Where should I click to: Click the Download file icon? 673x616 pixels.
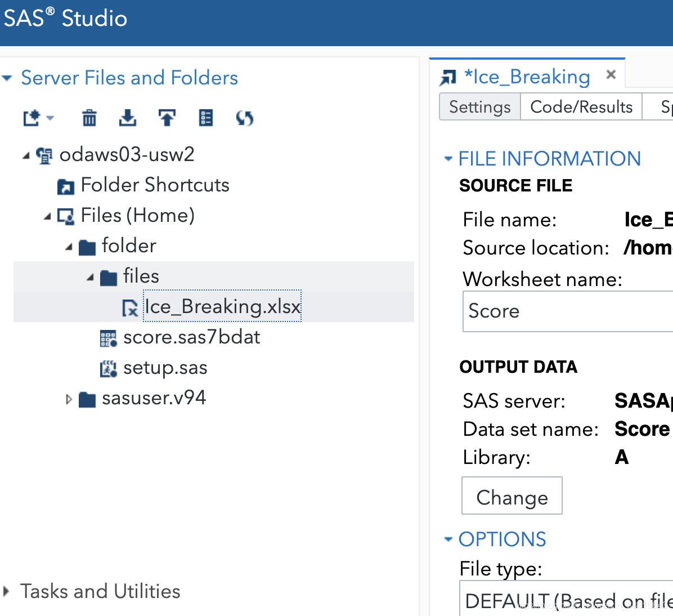pyautogui.click(x=128, y=118)
